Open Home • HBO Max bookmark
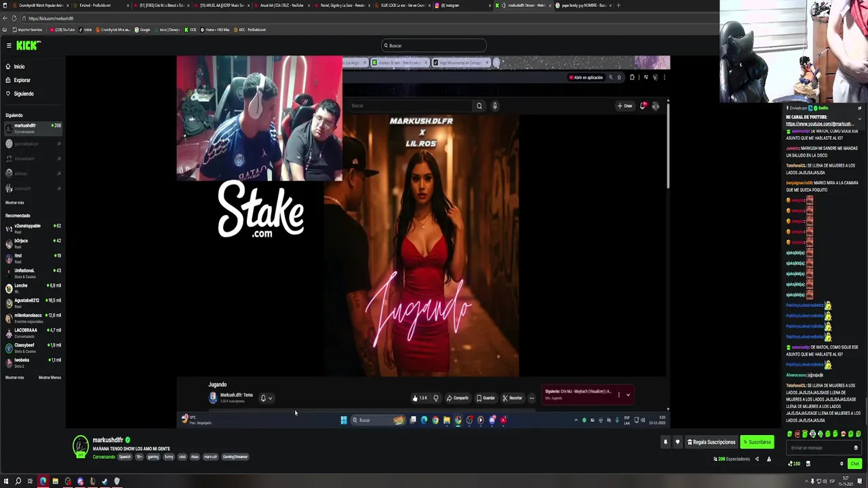The image size is (868, 488). (216, 30)
